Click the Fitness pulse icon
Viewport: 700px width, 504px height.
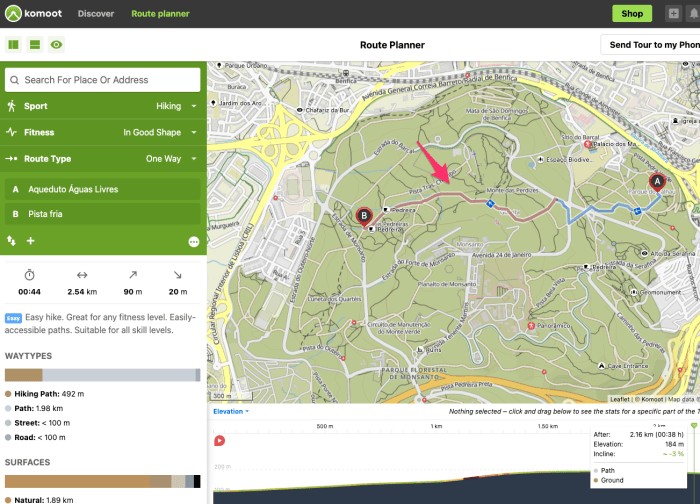coord(12,132)
